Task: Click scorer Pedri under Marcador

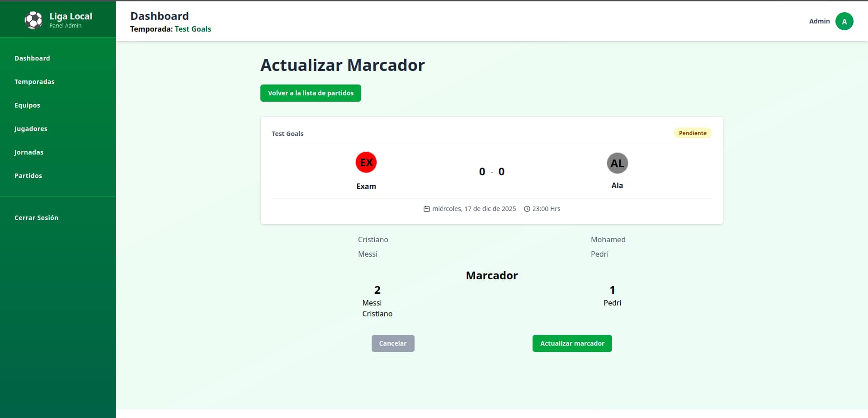Action: tap(612, 303)
